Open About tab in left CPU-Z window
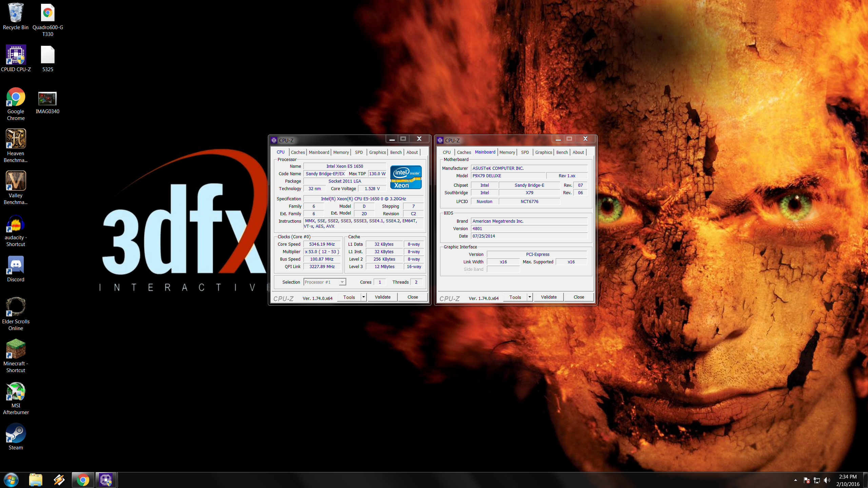 click(x=412, y=152)
